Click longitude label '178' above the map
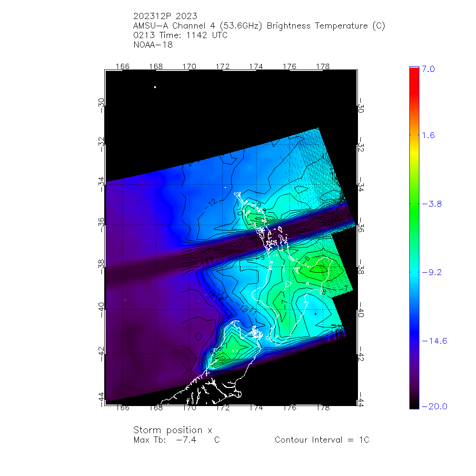Screen dimensions: 476x476 pos(323,66)
